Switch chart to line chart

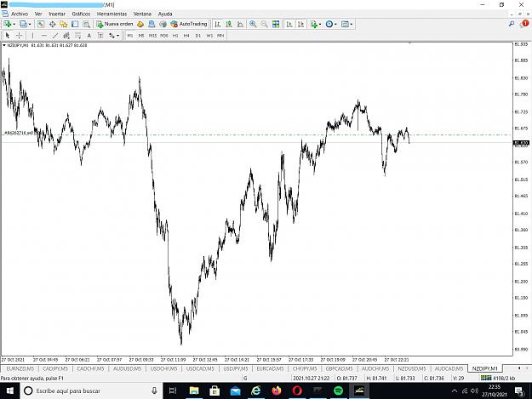point(240,24)
